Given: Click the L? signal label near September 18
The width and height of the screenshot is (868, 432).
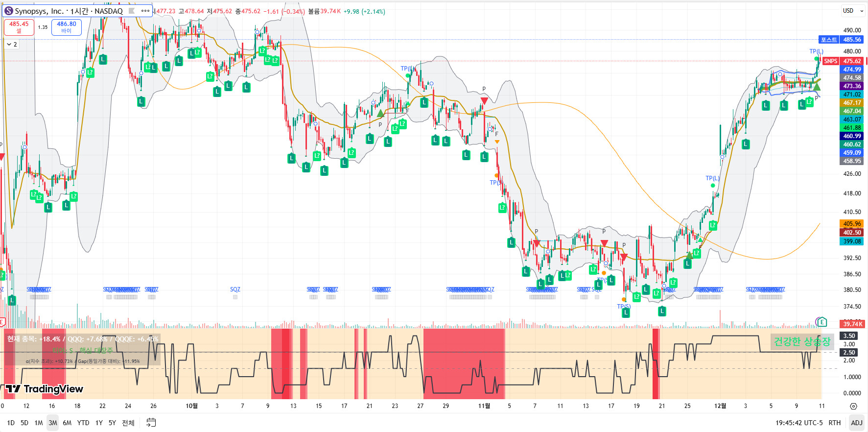Looking at the screenshot, I should 73,196.
